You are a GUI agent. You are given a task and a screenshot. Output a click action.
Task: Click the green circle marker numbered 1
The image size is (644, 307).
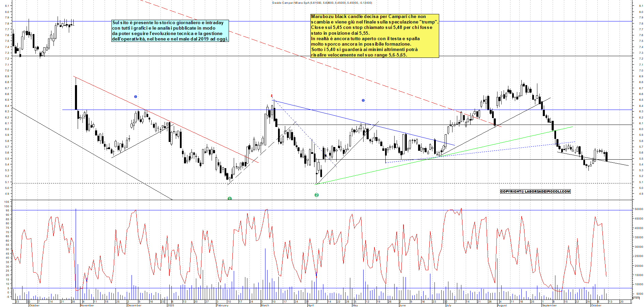click(x=230, y=198)
